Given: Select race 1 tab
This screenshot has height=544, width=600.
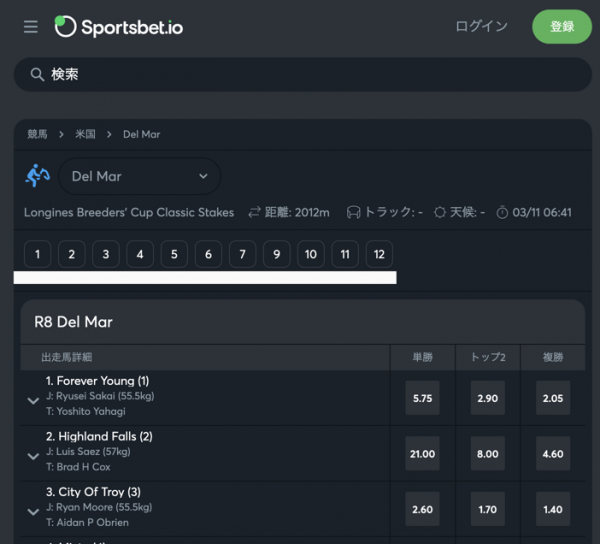Looking at the screenshot, I should point(37,254).
